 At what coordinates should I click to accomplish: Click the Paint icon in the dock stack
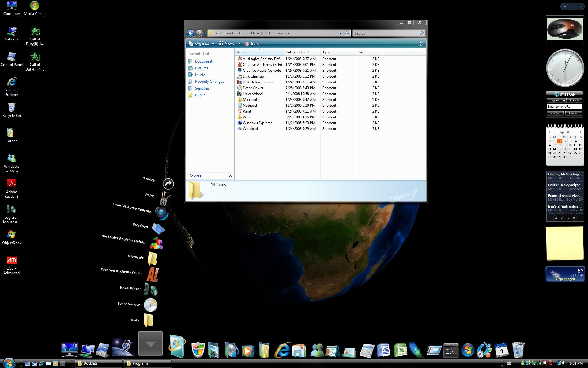coord(164,198)
